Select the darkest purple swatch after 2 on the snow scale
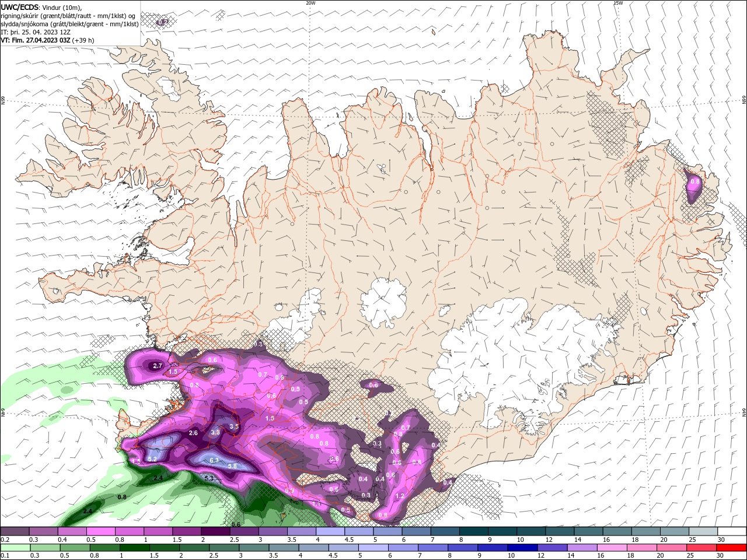 pyautogui.click(x=215, y=531)
